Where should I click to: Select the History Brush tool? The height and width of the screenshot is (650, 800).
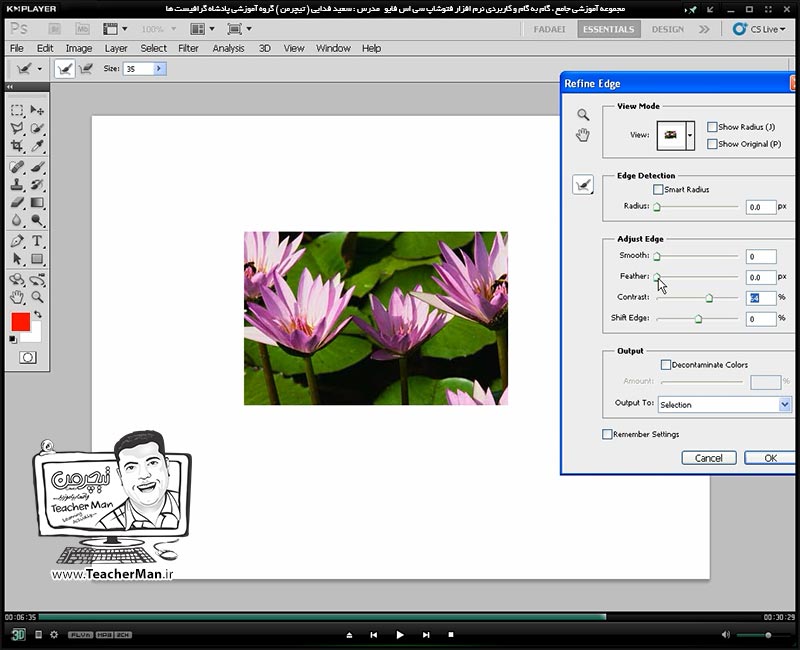[x=37, y=185]
